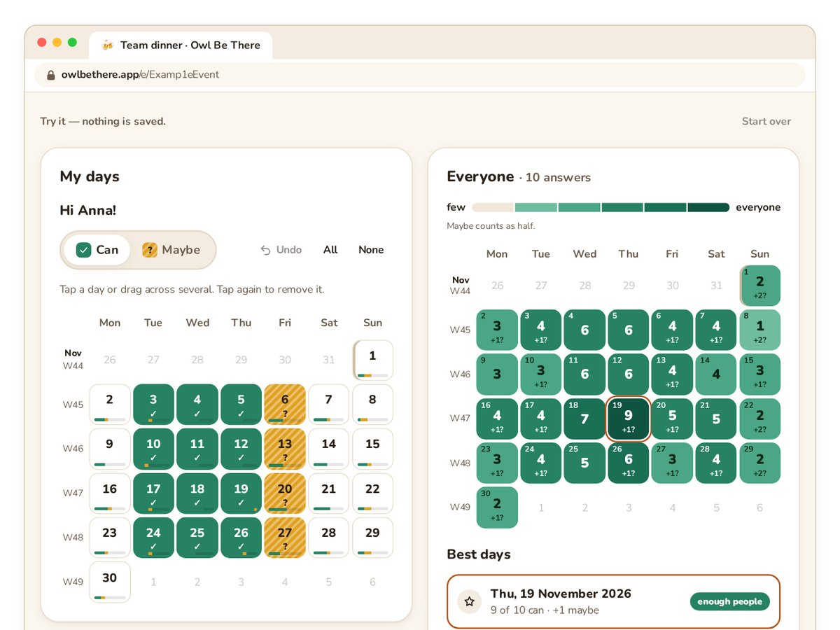The width and height of the screenshot is (840, 630).
Task: Toggle Monday 30 in My days calendar
Action: (x=110, y=582)
